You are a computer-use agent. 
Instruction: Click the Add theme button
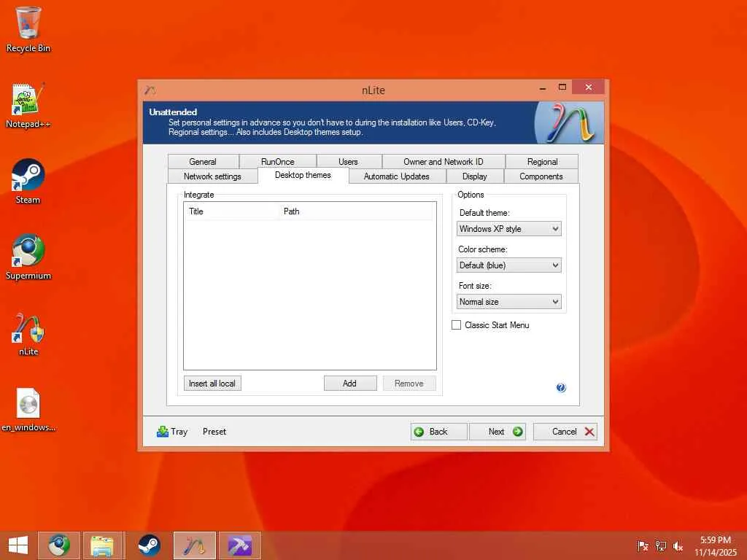click(x=350, y=384)
